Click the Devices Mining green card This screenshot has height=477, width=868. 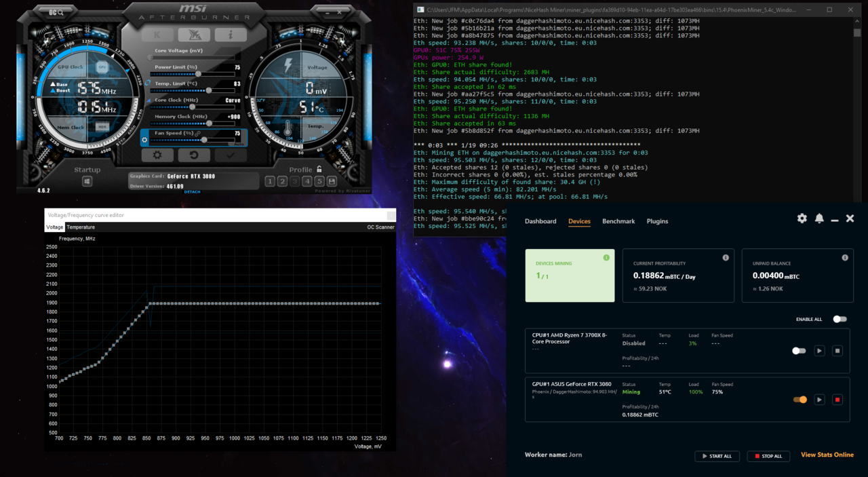point(570,275)
